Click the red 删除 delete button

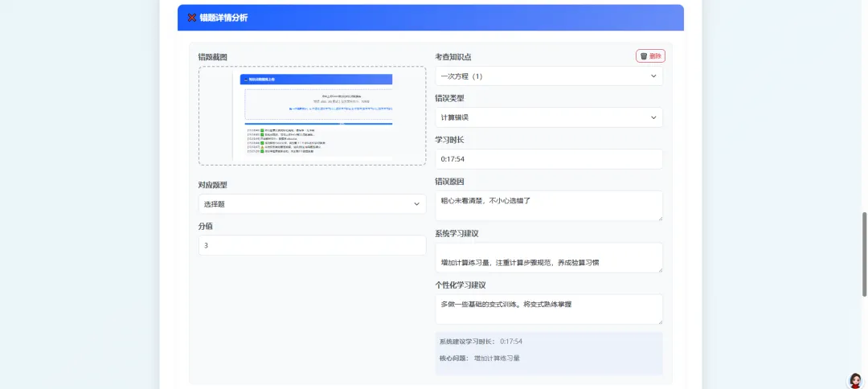pyautogui.click(x=650, y=56)
